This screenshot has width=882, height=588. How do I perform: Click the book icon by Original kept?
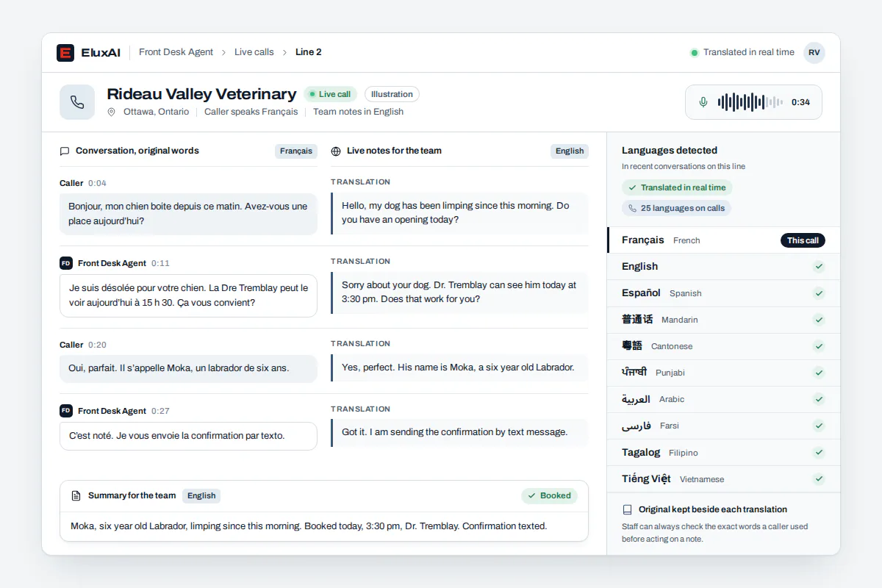pos(627,509)
